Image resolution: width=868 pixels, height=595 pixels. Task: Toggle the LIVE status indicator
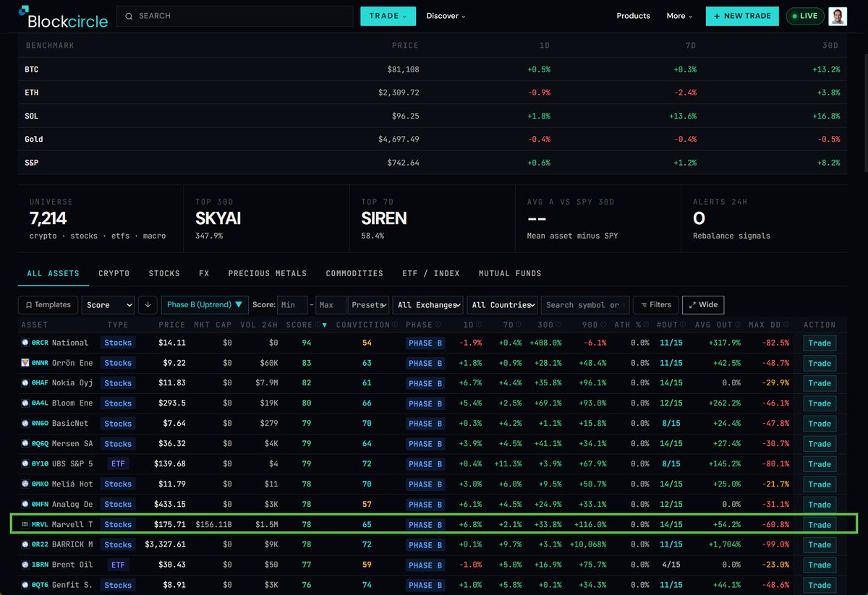point(804,16)
